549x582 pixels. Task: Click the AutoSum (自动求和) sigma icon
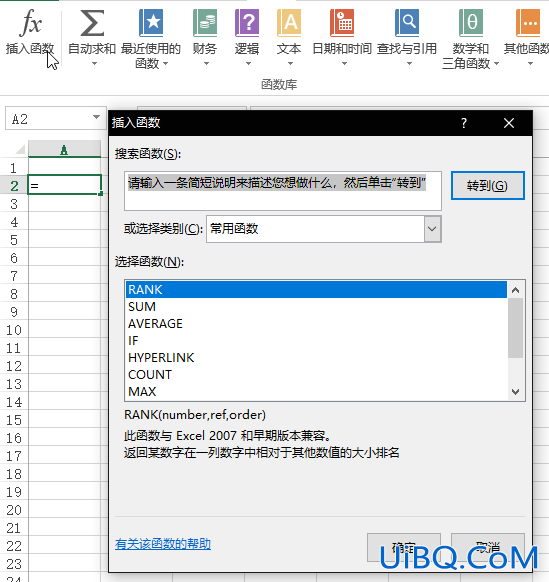click(92, 23)
